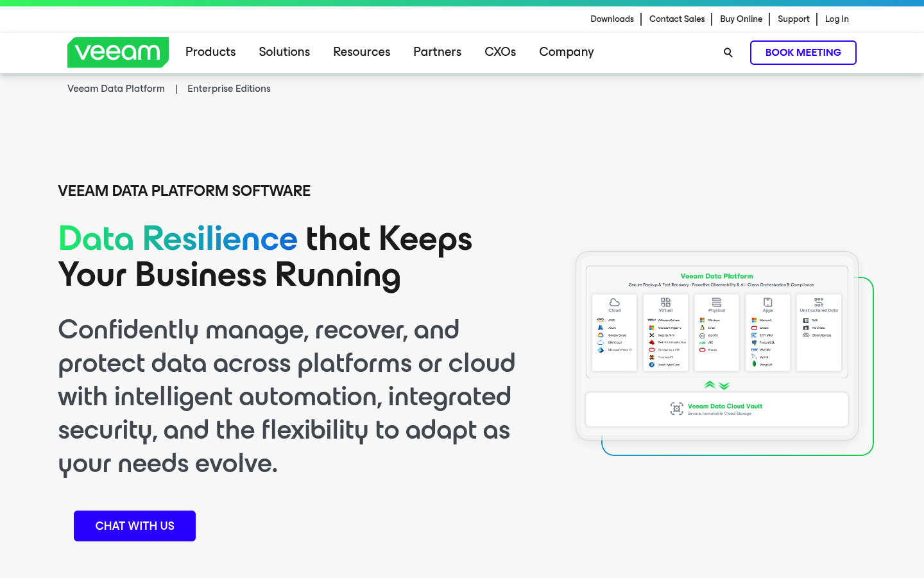
Task: Open the Company menu
Action: (567, 52)
